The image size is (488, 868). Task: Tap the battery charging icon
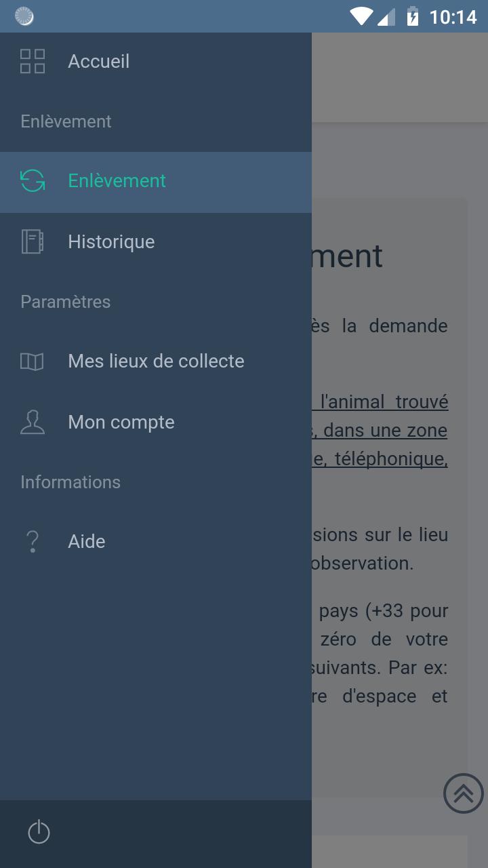(412, 16)
